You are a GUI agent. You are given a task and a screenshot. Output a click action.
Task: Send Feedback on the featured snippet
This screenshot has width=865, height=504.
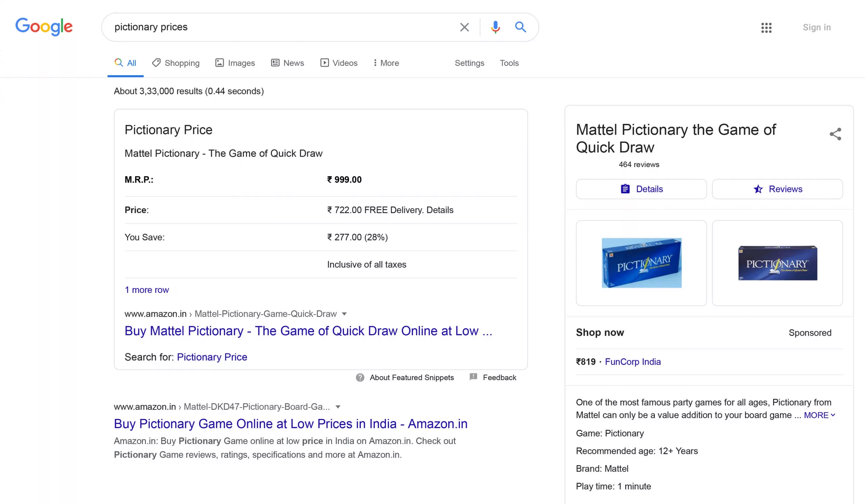point(499,377)
